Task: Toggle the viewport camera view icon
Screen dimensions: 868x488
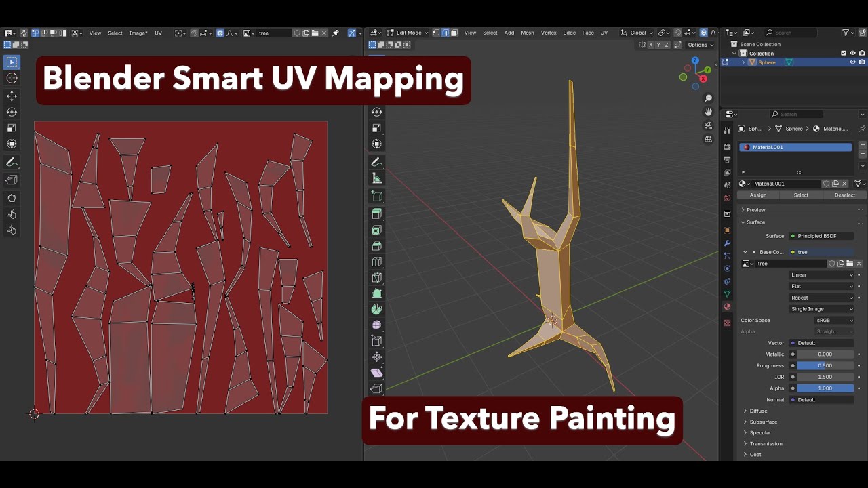Action: pyautogui.click(x=708, y=125)
